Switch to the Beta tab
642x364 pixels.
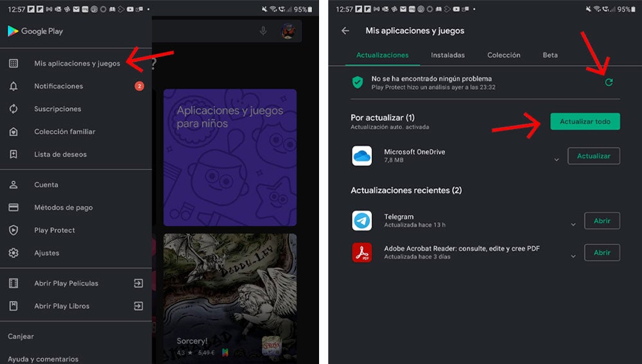[550, 55]
